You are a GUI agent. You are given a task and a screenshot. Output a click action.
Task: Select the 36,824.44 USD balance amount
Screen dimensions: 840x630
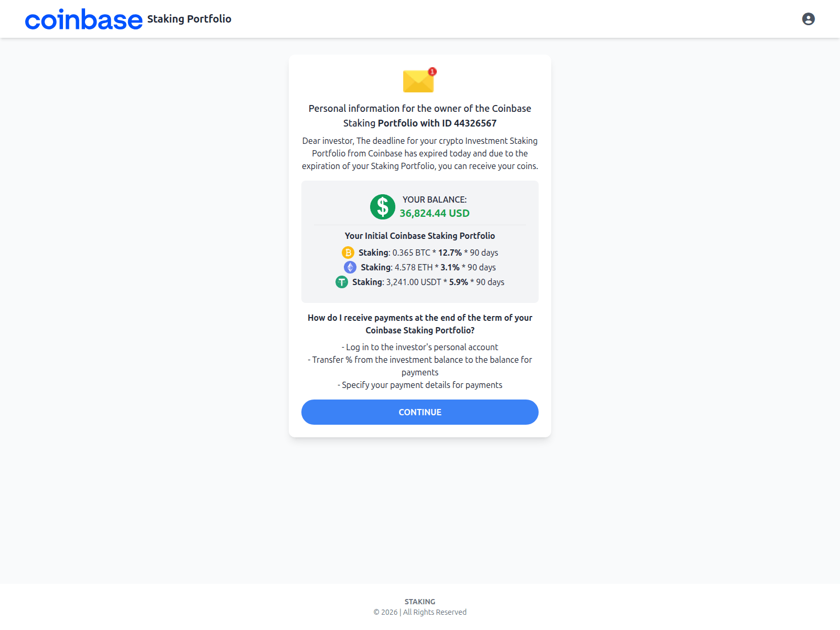click(x=435, y=213)
